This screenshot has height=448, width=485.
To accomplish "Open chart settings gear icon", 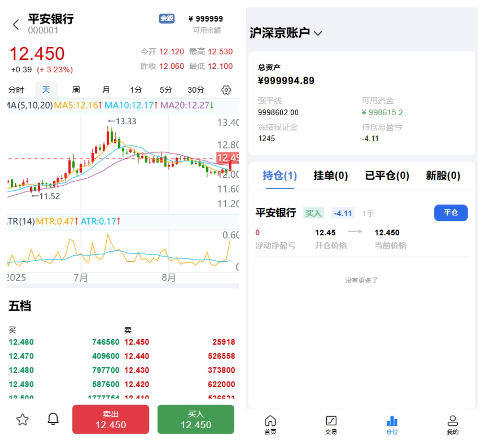I will [x=226, y=90].
